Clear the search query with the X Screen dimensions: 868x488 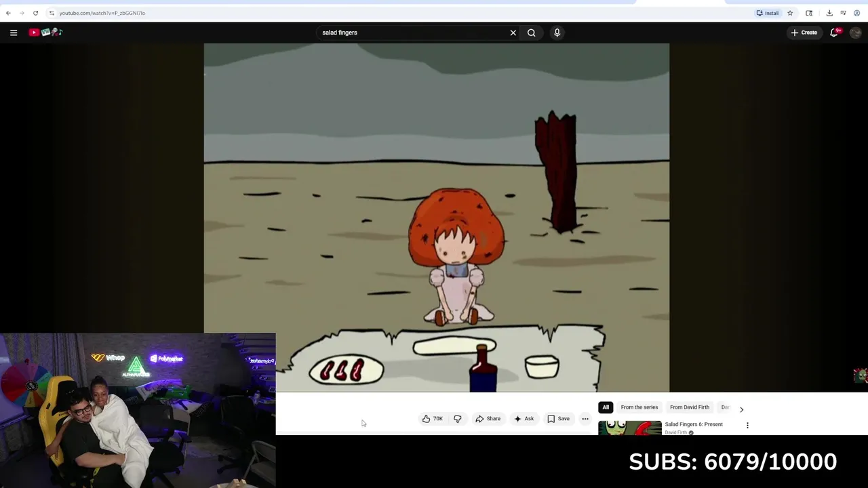(x=513, y=33)
